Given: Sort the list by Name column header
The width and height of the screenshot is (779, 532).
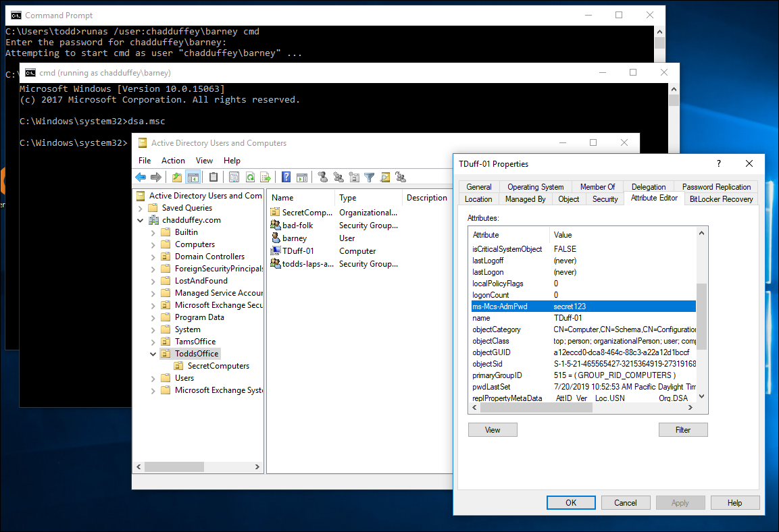Looking at the screenshot, I should (301, 198).
